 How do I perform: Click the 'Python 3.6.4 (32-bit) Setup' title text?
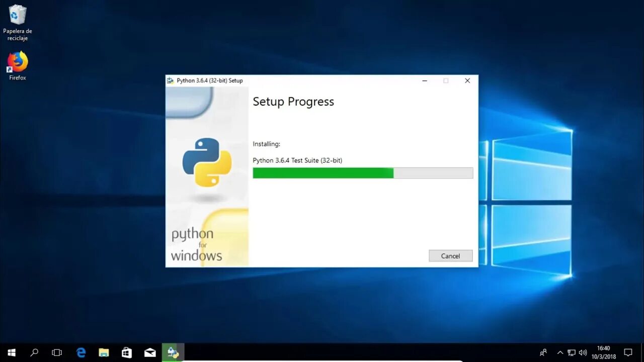(x=210, y=80)
